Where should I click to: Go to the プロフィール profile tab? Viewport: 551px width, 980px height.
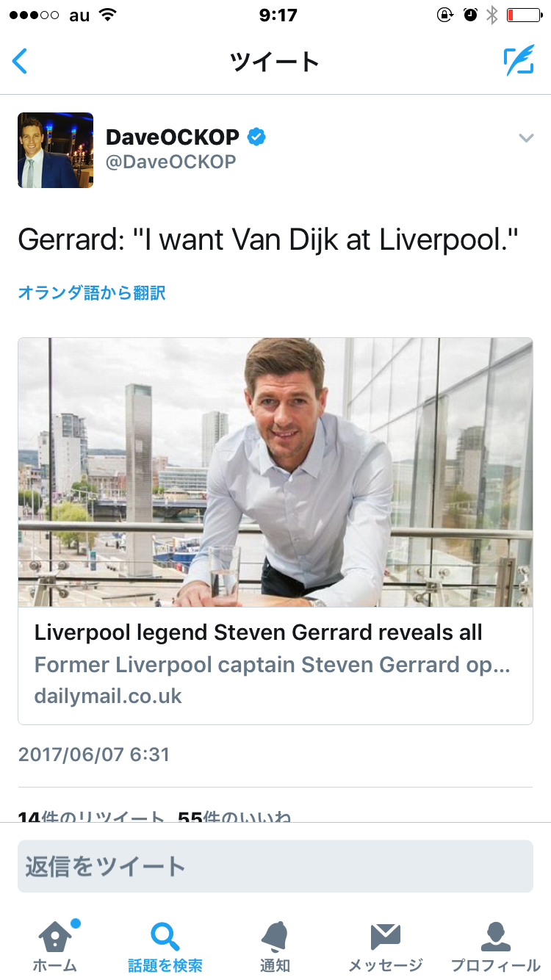click(x=495, y=946)
